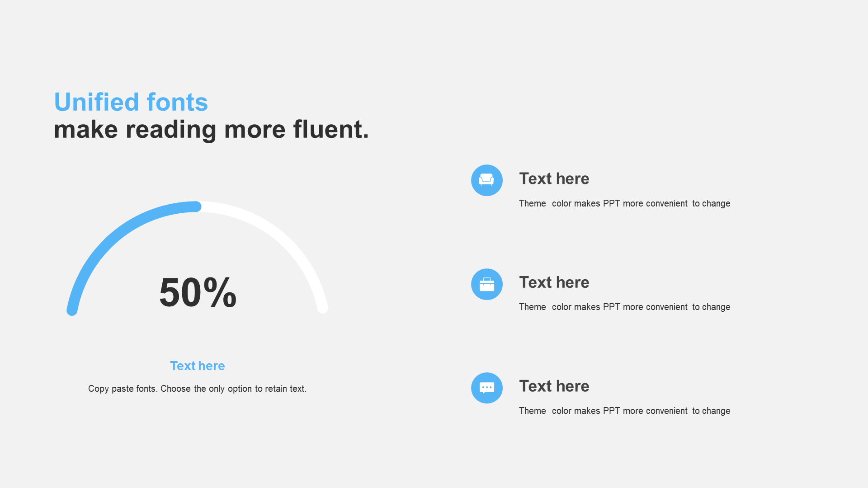Click the rounded right end of white arc
The width and height of the screenshot is (868, 488).
point(323,309)
